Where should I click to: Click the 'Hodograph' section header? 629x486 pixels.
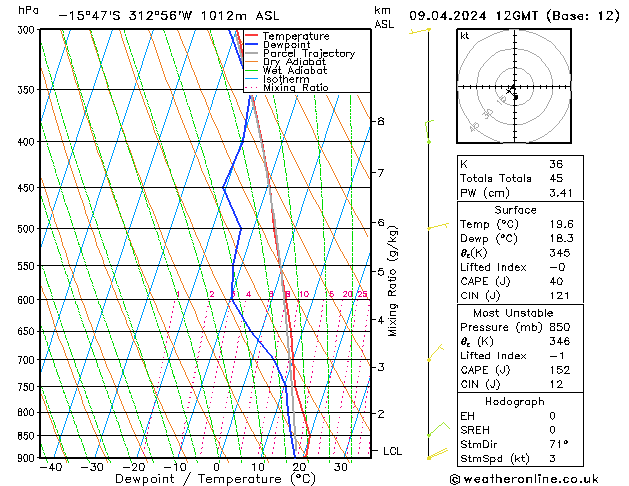click(x=515, y=402)
